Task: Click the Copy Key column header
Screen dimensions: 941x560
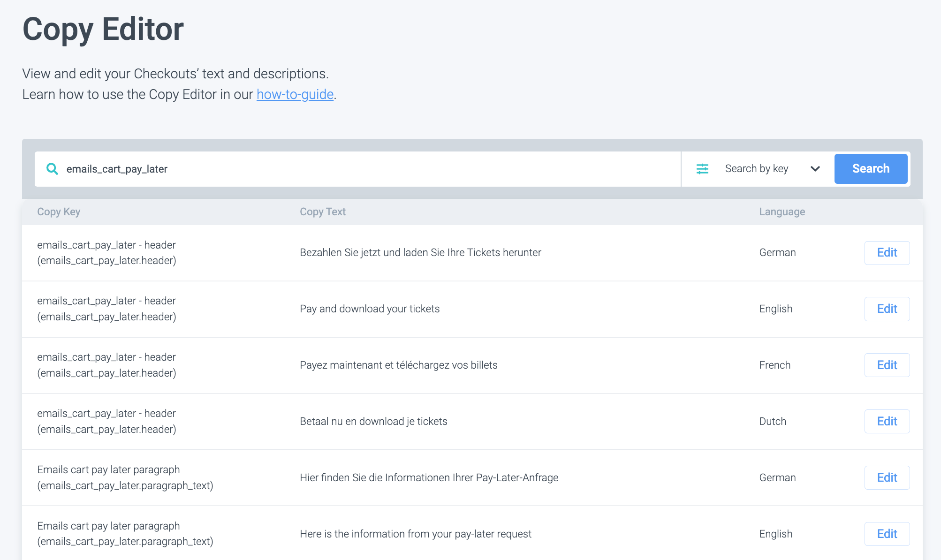Action: 59,212
